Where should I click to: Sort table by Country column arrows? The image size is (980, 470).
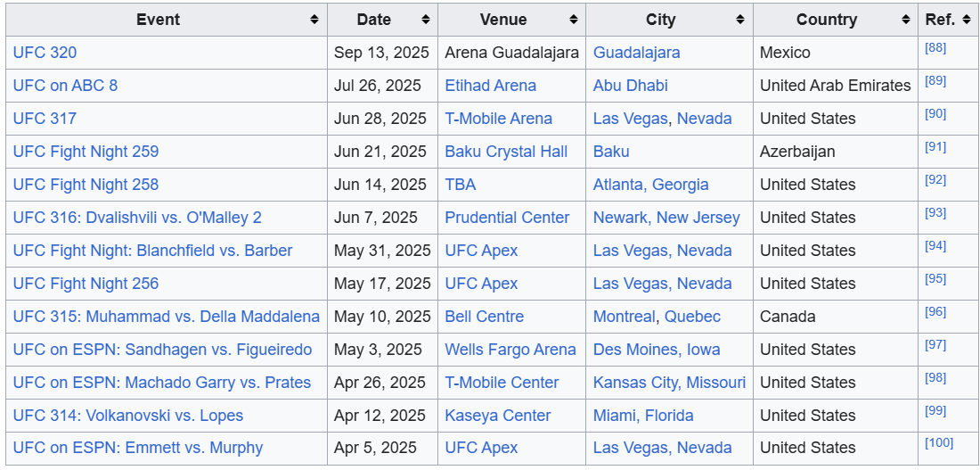906,20
